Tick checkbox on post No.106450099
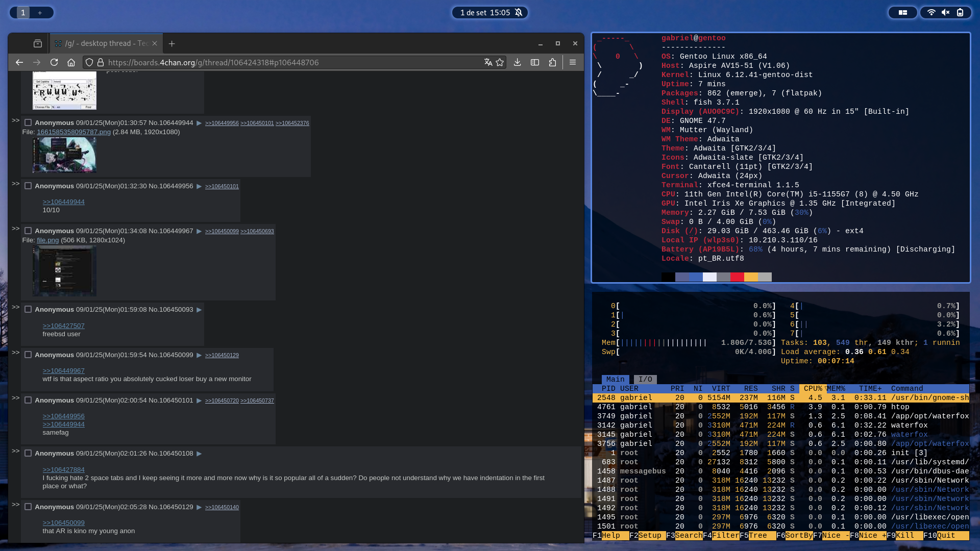This screenshot has height=551, width=980. (28, 355)
